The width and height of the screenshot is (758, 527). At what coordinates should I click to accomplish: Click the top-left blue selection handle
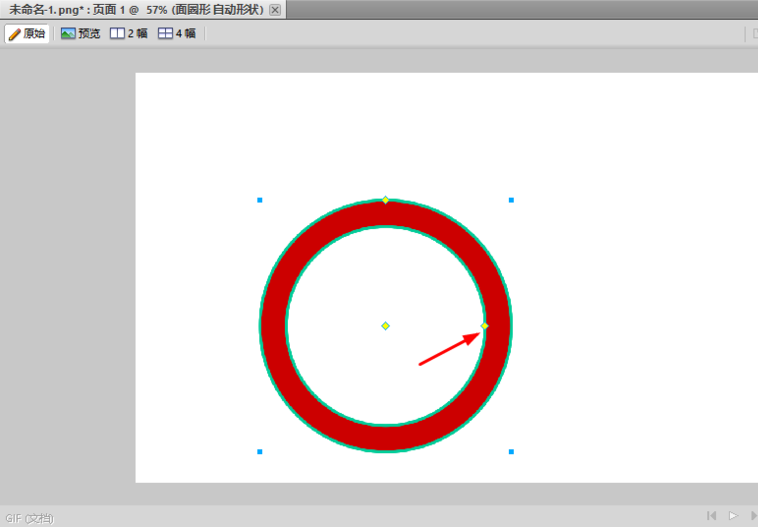260,200
